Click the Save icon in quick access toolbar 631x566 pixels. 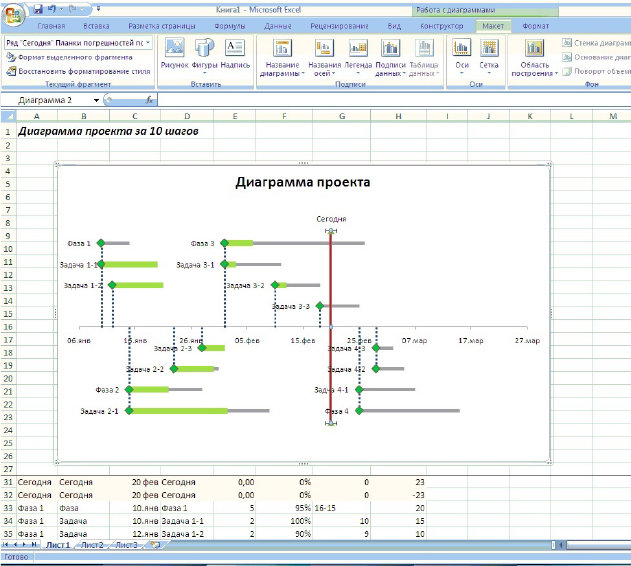point(38,7)
